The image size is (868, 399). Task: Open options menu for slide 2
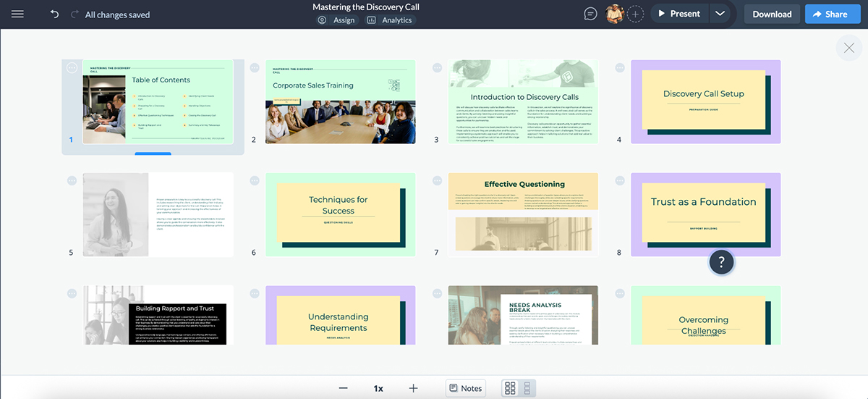tap(255, 67)
